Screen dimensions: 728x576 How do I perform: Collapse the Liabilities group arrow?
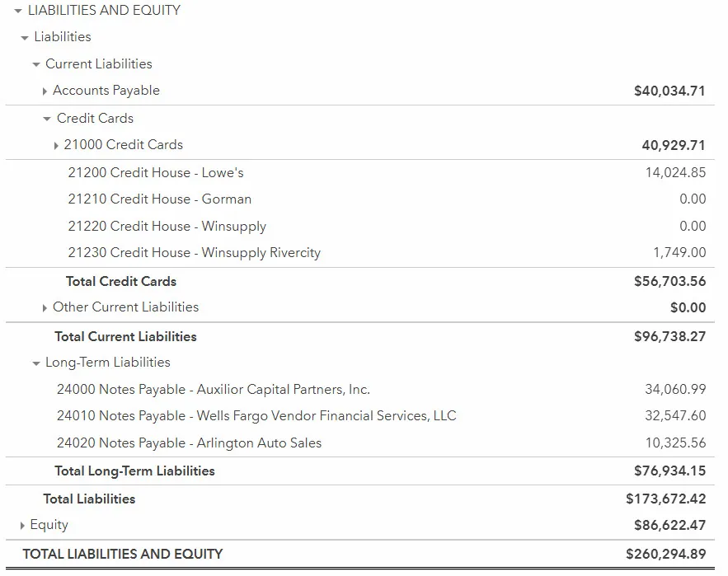click(x=25, y=38)
